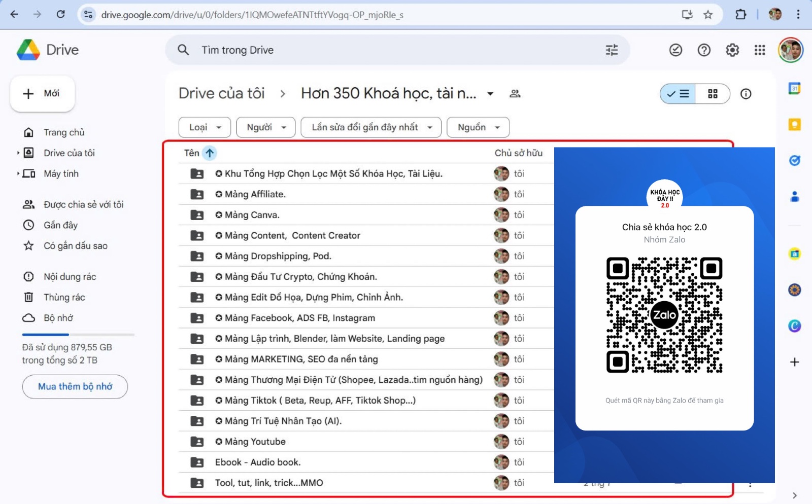Reload the page in the browser
812x504 pixels.
(60, 14)
